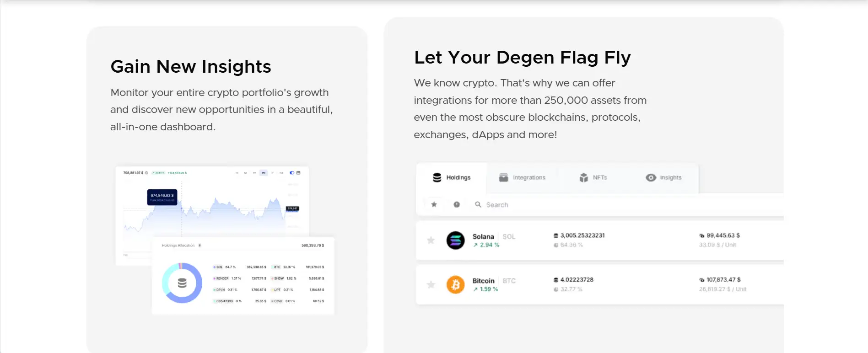Select the ALL chart time range
The height and width of the screenshot is (353, 868).
(x=281, y=173)
